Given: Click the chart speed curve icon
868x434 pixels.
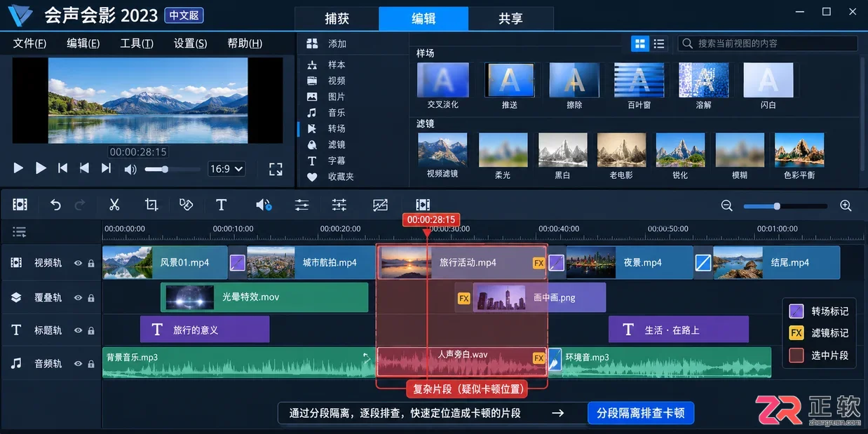Looking at the screenshot, I should click(x=380, y=205).
